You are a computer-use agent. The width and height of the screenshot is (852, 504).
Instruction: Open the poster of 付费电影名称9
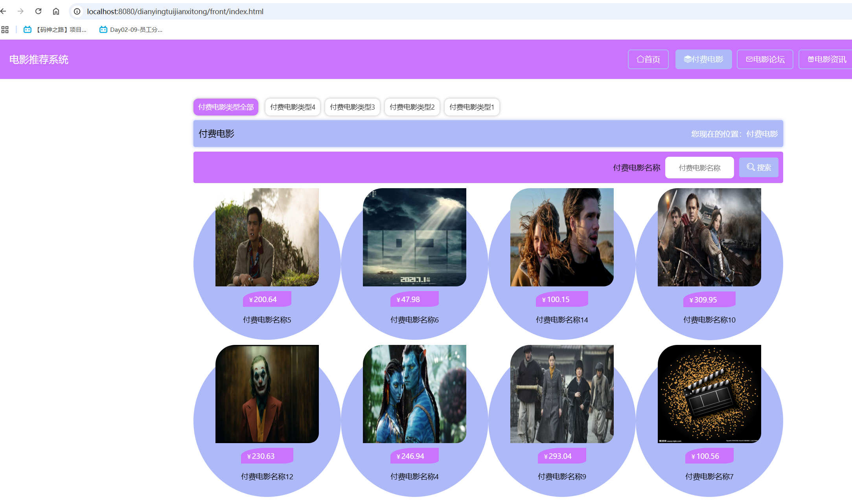(562, 394)
